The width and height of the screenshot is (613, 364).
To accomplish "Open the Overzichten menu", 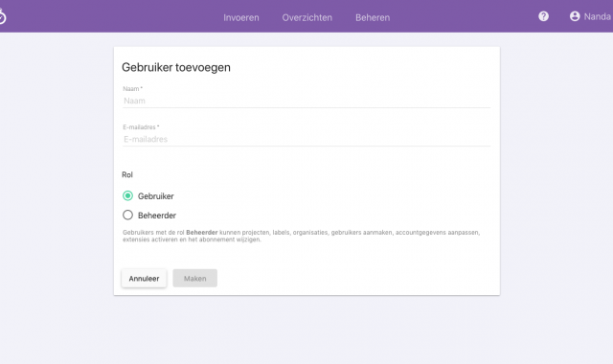I will [307, 17].
